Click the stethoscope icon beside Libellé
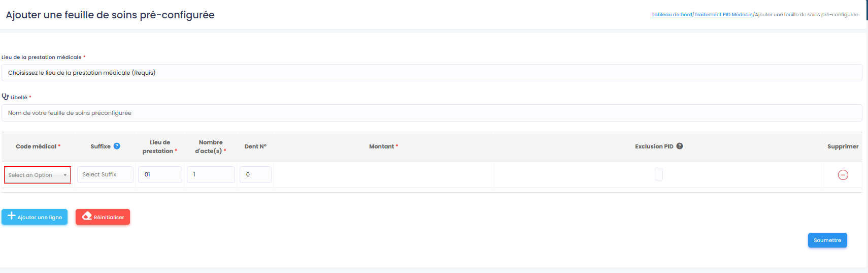 tap(5, 97)
